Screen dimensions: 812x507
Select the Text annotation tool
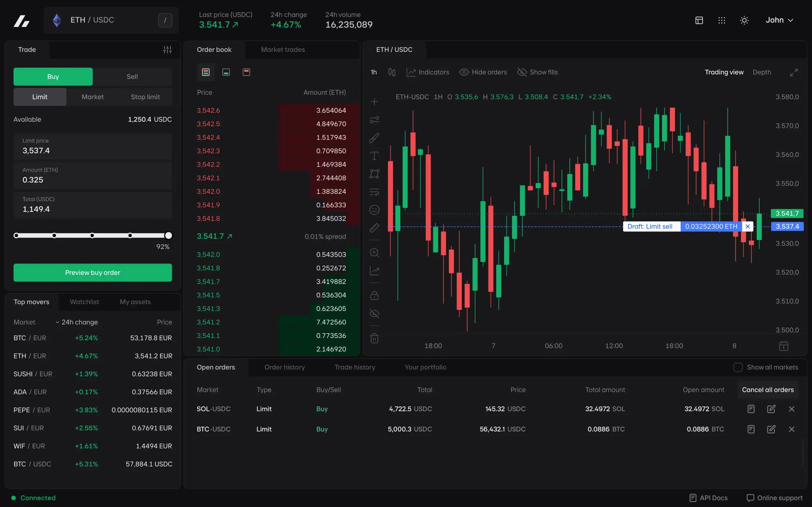[374, 155]
